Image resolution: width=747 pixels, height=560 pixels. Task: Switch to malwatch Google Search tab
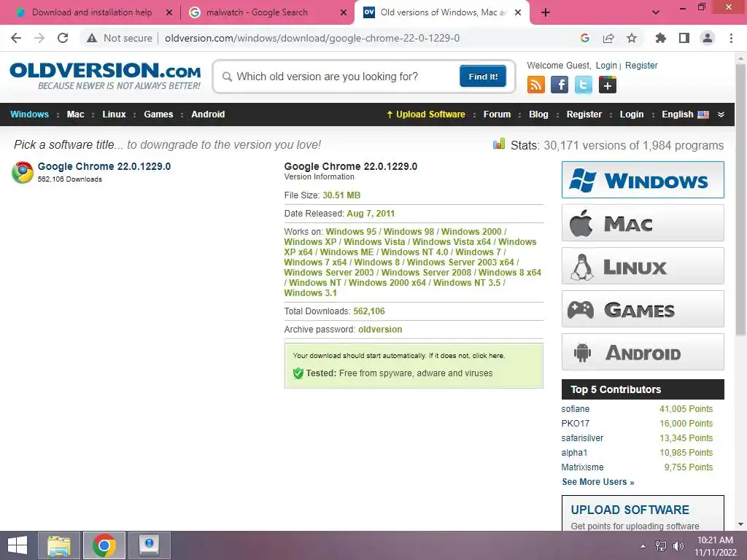(x=256, y=12)
